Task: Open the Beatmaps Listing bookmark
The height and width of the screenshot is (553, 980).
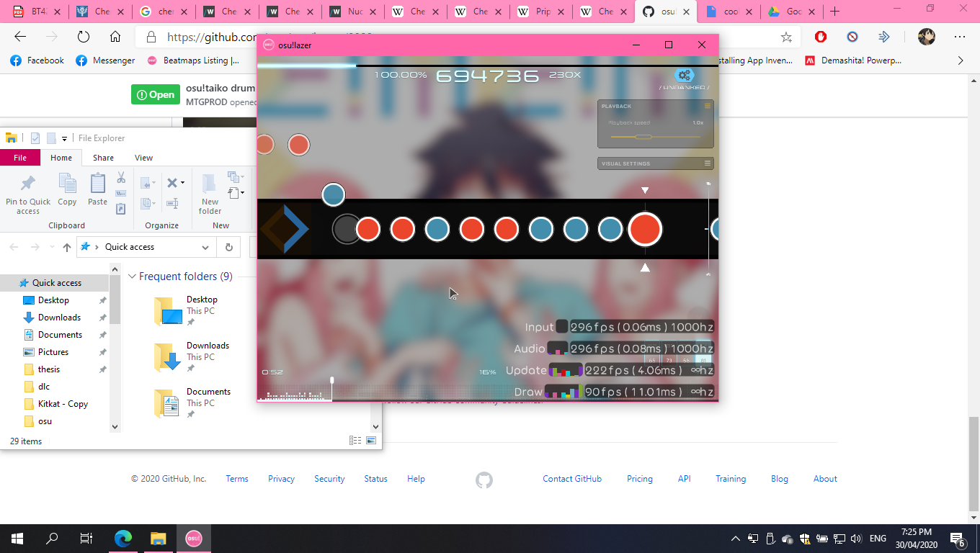Action: (193, 60)
